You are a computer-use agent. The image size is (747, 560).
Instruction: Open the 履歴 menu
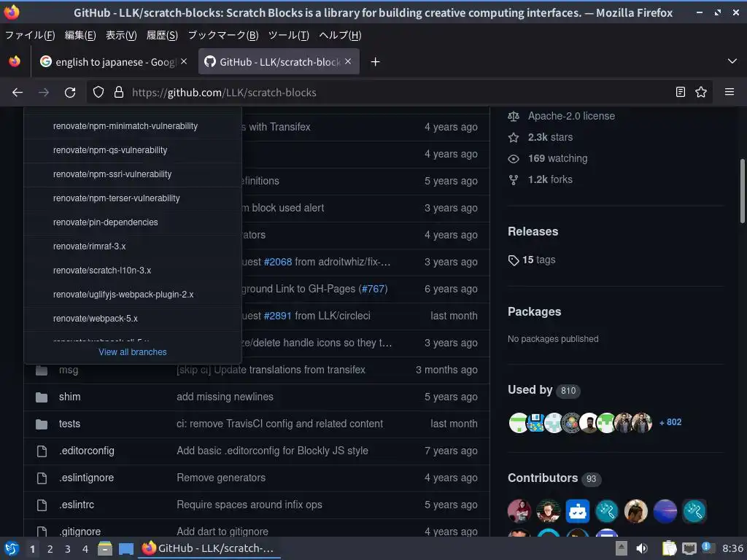point(162,35)
